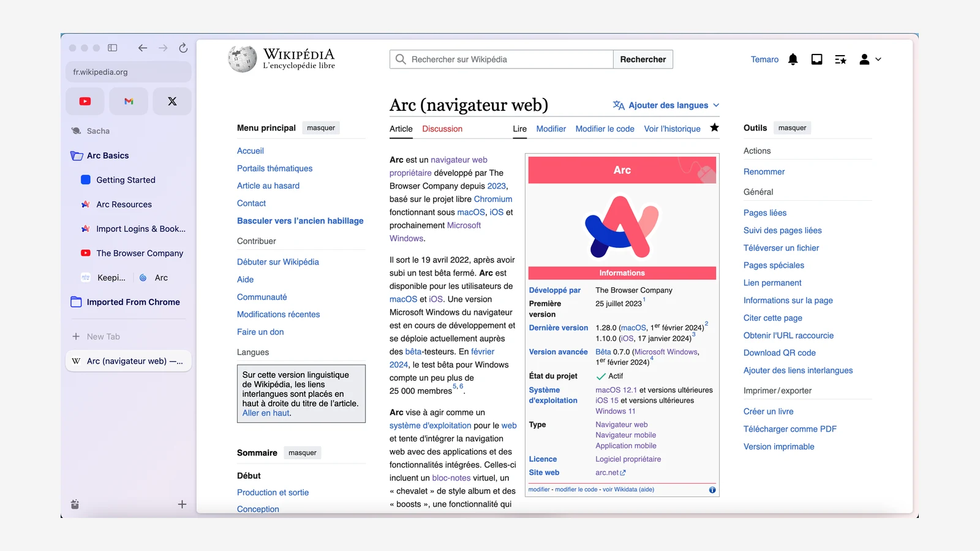Screen dimensions: 980x551
Task: Open the pinned X favorite
Action: (x=172, y=102)
